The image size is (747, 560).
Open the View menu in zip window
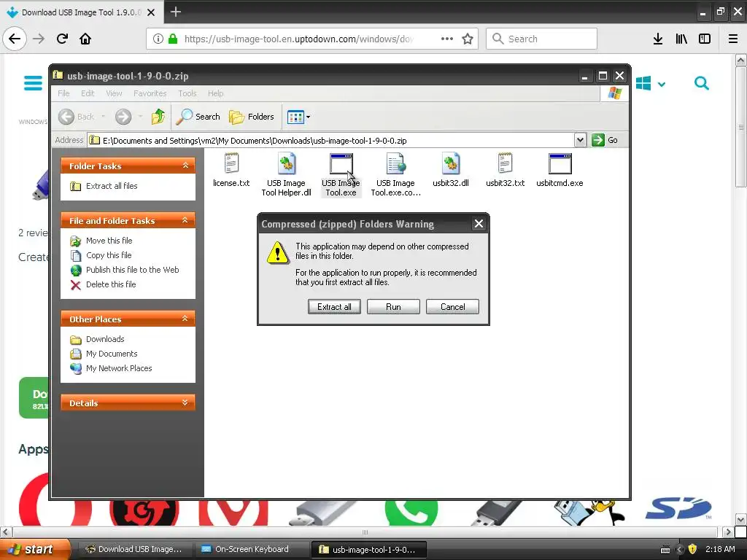tap(114, 93)
